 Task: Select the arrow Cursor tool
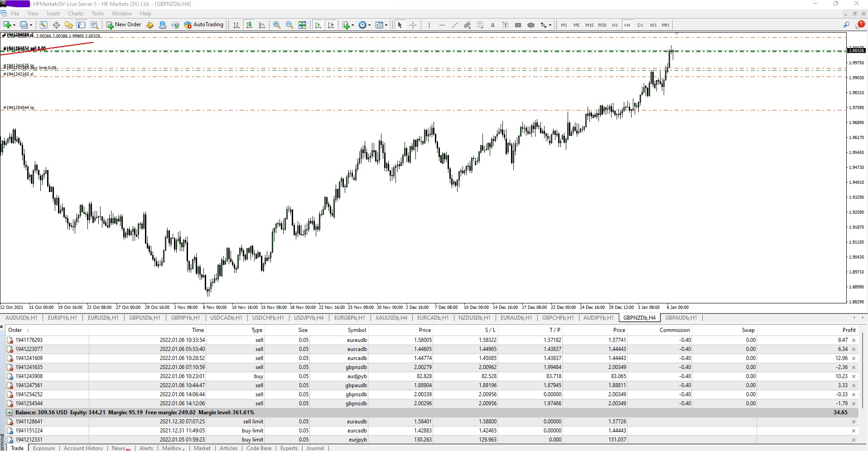point(400,25)
